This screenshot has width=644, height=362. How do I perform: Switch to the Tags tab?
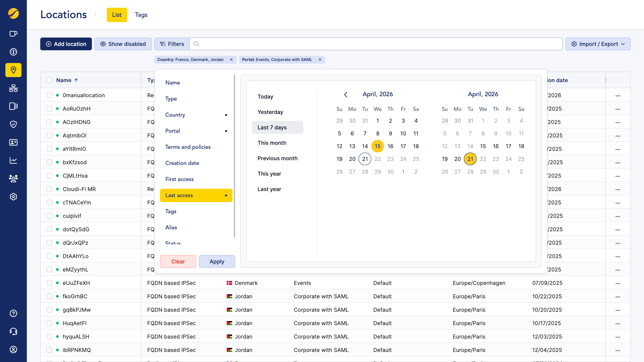(141, 15)
